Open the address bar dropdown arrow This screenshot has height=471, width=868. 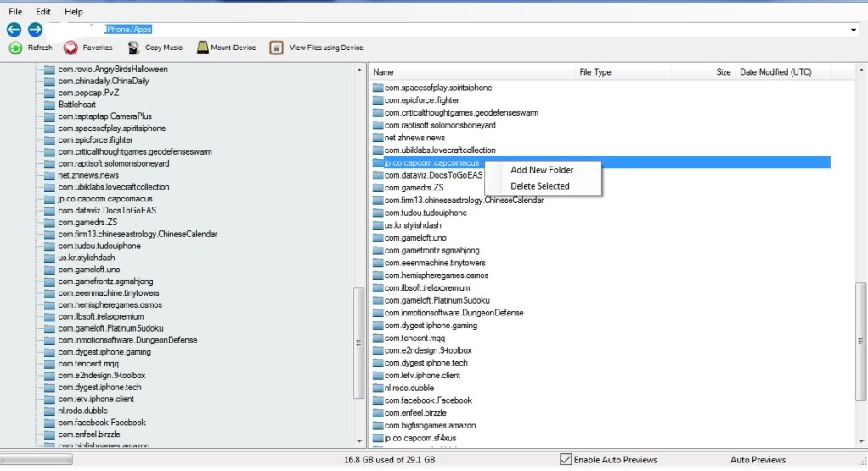[853, 30]
